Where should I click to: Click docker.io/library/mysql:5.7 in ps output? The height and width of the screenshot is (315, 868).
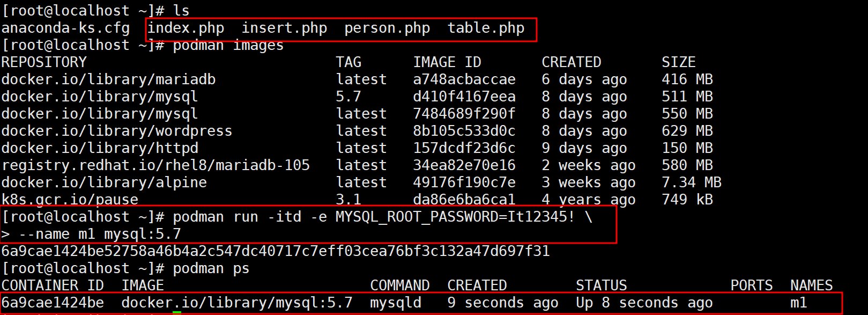click(x=237, y=303)
